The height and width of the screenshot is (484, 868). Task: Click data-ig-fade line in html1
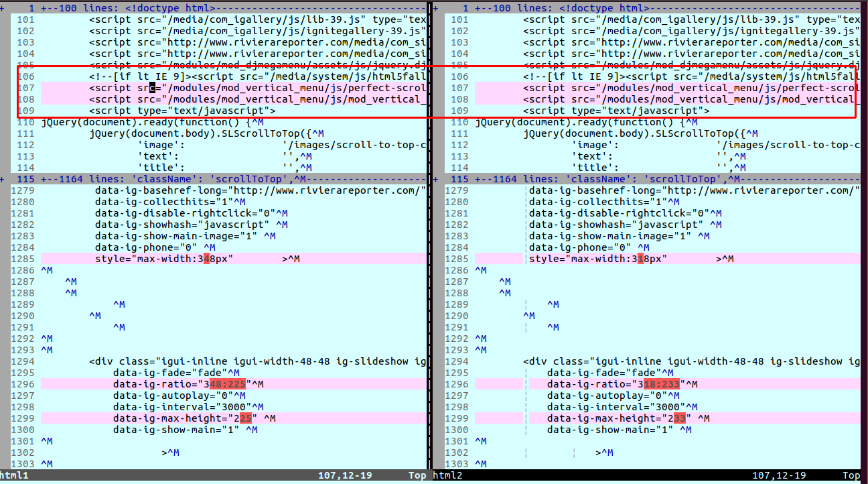[176, 373]
